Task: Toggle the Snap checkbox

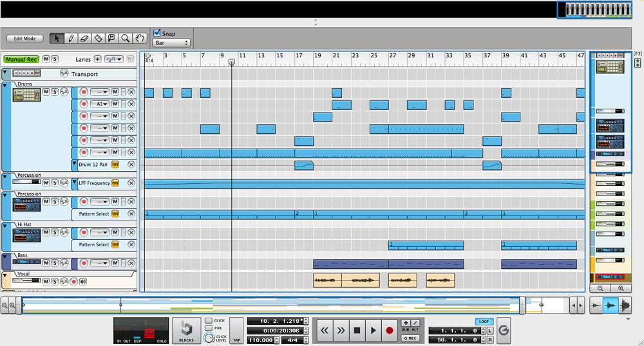Action: (157, 33)
